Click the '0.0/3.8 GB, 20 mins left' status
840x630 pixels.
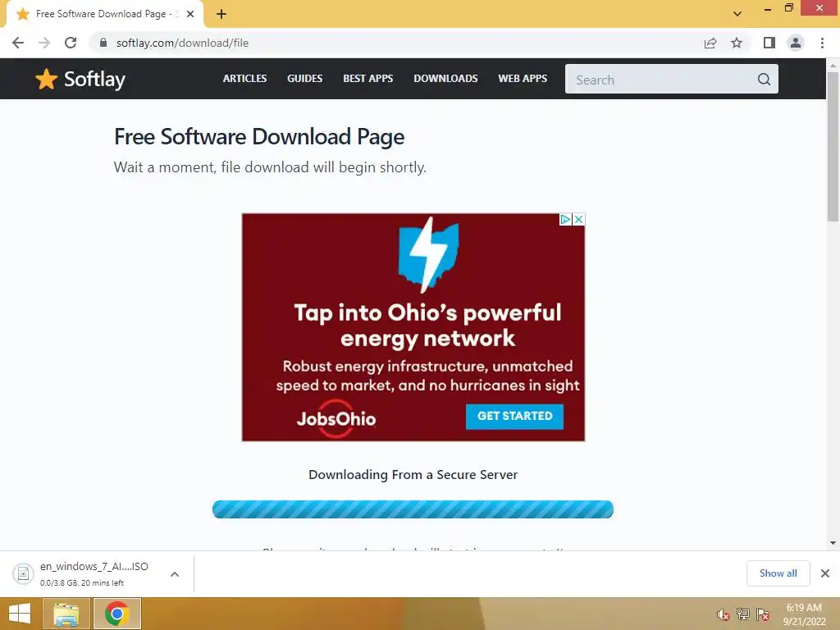(x=82, y=583)
